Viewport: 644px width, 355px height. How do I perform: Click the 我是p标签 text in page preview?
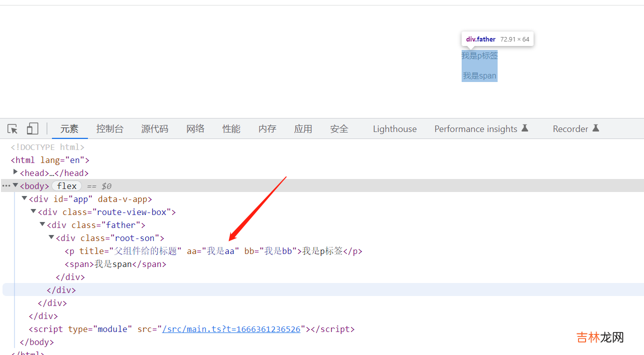[x=479, y=55]
